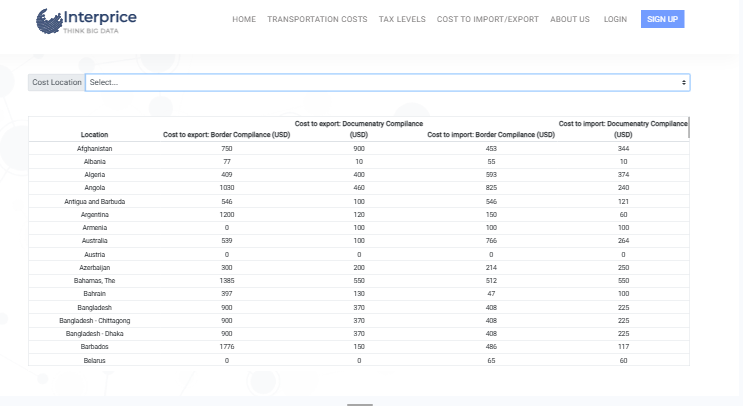The image size is (743, 406).
Task: Click Afghanistan export documentary value 900
Action: tap(359, 148)
